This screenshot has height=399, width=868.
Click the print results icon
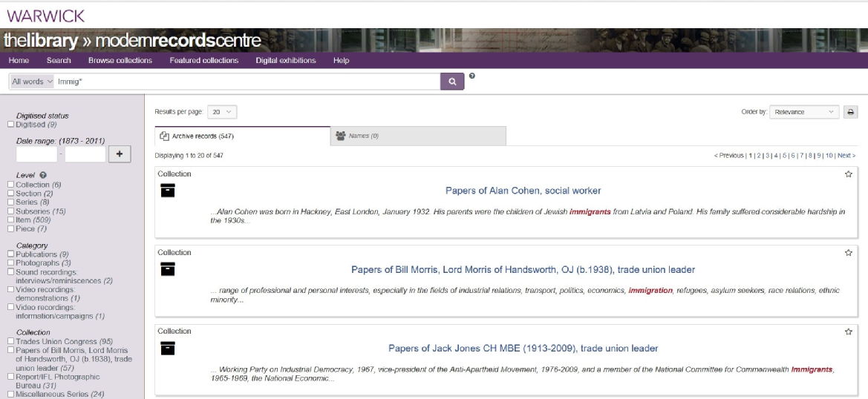(850, 112)
